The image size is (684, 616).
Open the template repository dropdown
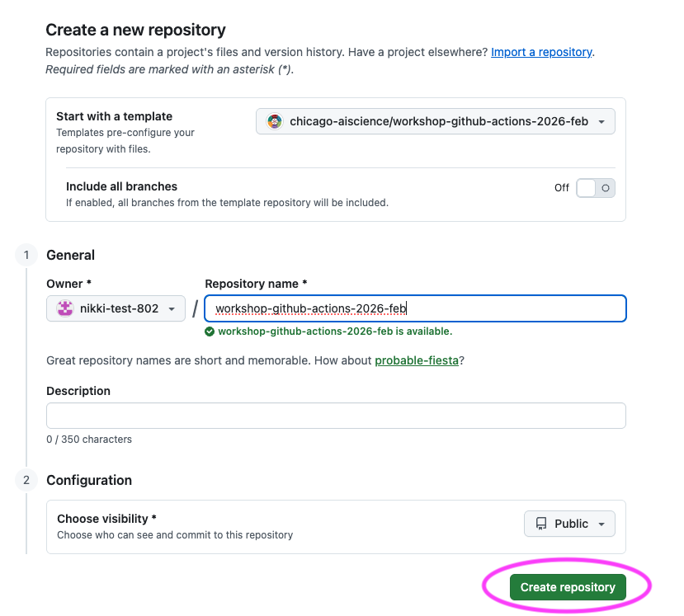click(x=435, y=120)
